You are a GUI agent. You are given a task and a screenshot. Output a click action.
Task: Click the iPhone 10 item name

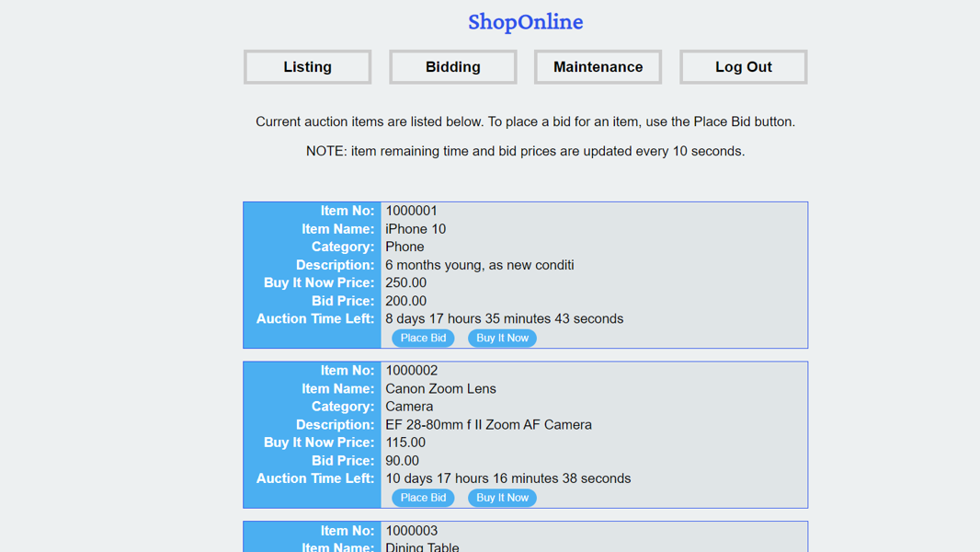[416, 228]
